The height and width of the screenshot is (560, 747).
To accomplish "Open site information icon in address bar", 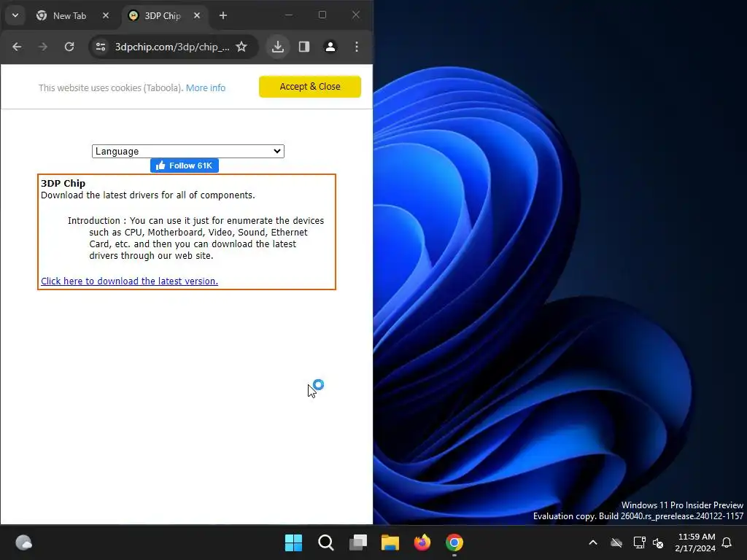I will [x=101, y=47].
